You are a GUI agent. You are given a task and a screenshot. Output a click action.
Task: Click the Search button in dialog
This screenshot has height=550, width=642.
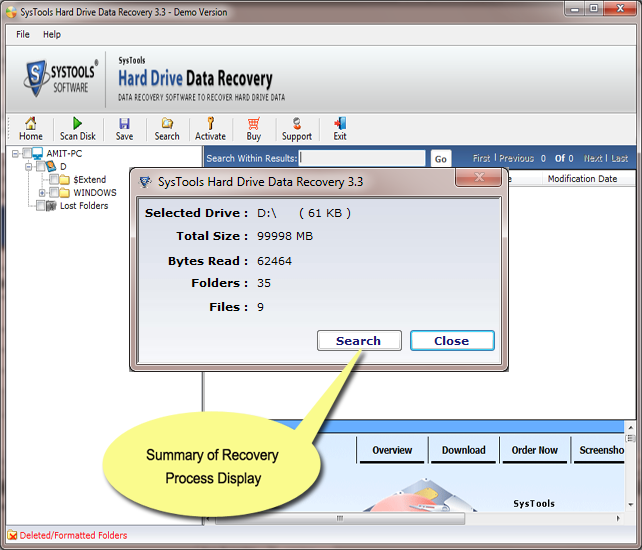359,341
